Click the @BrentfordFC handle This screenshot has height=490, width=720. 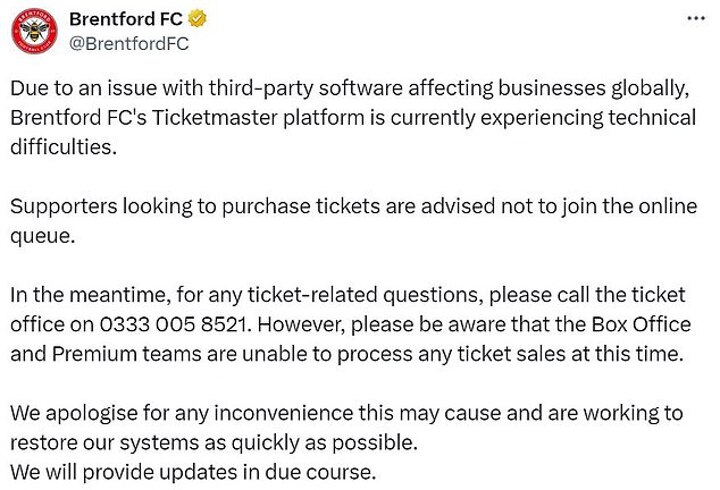click(x=127, y=44)
